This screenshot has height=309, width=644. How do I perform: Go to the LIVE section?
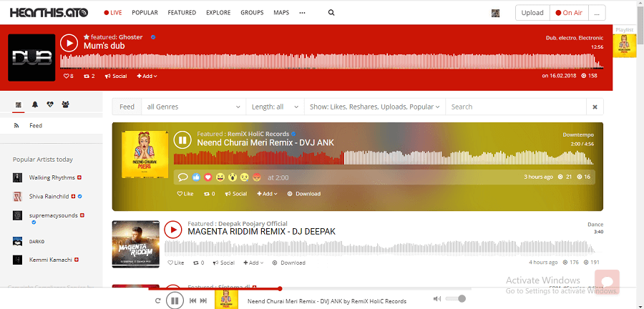point(113,13)
